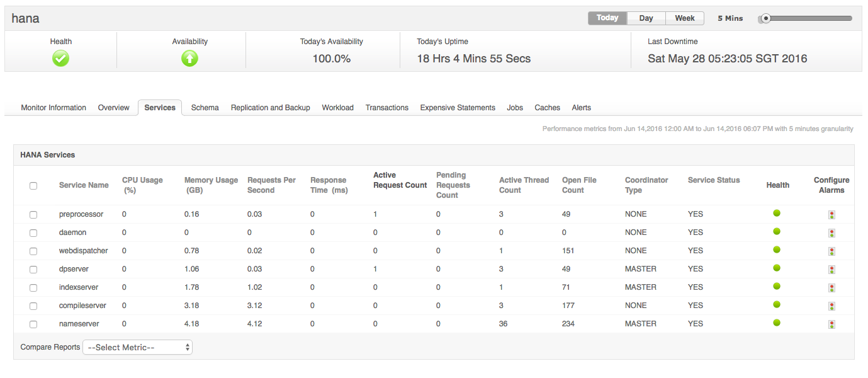Image resolution: width=868 pixels, height=378 pixels.
Task: Select the Week time range button
Action: tap(685, 18)
